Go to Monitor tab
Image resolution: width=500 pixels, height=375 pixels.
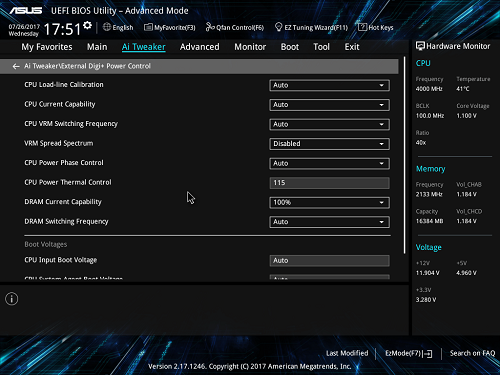250,47
